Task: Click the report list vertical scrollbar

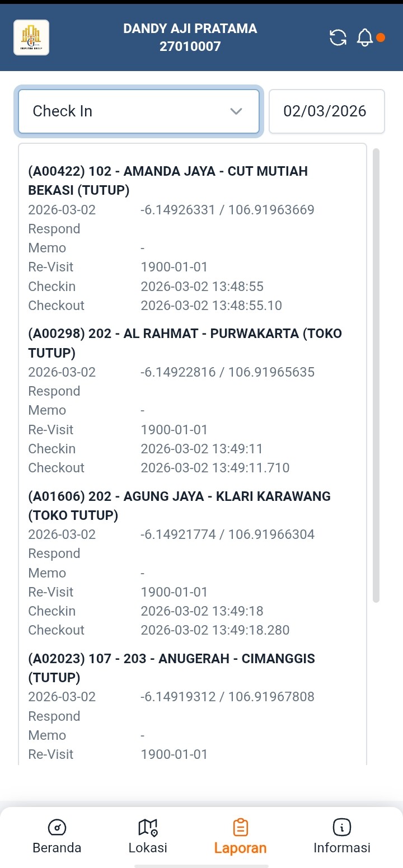Action: point(376,375)
